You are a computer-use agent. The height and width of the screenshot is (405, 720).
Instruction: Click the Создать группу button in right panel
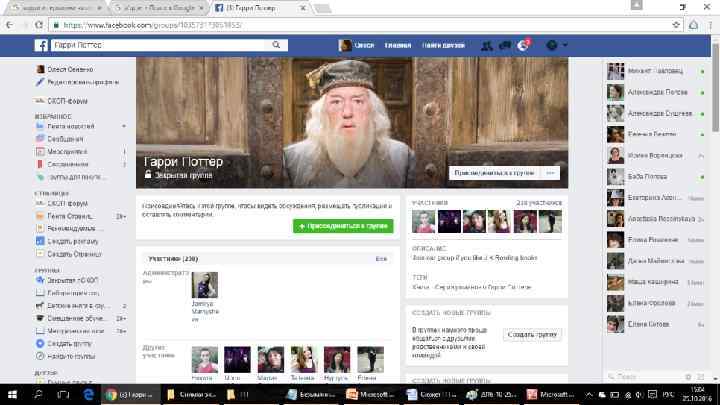(532, 335)
